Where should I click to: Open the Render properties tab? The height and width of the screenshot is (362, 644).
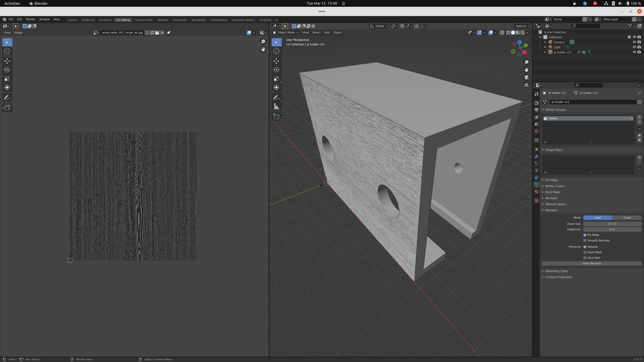click(536, 103)
